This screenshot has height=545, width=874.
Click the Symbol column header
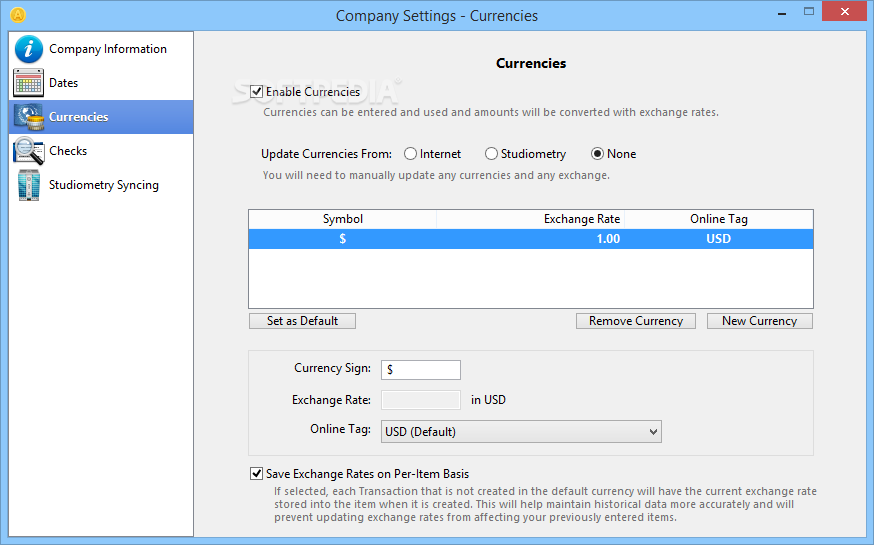pos(343,219)
